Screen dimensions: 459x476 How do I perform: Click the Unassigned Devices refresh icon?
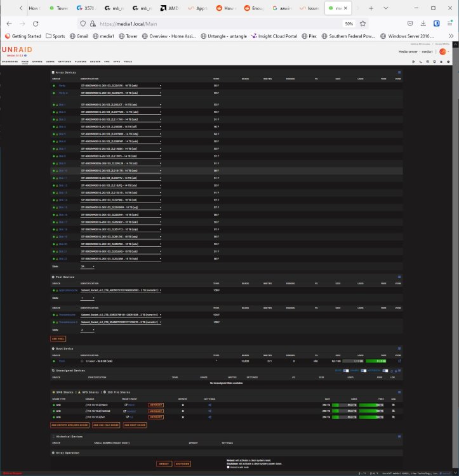pyautogui.click(x=392, y=371)
